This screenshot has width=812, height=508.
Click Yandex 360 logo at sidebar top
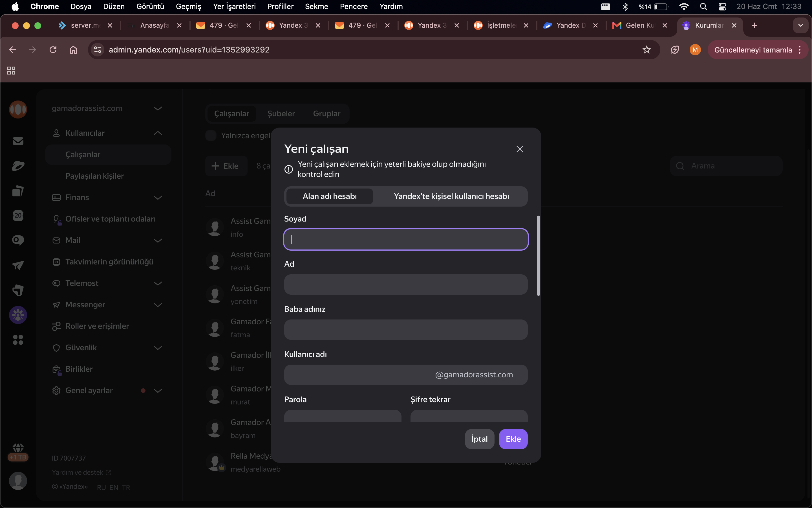[x=18, y=109]
